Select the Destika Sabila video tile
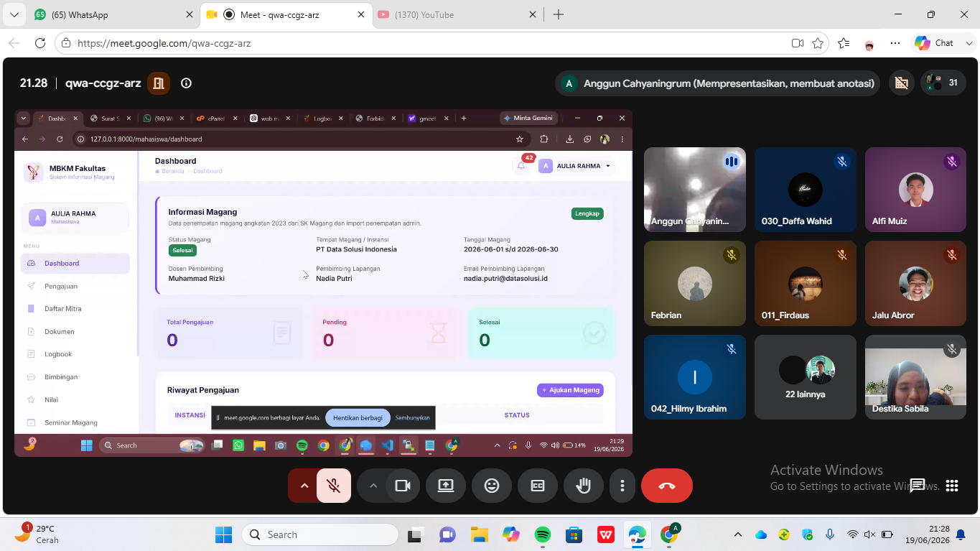Image resolution: width=980 pixels, height=551 pixels. 915,377
